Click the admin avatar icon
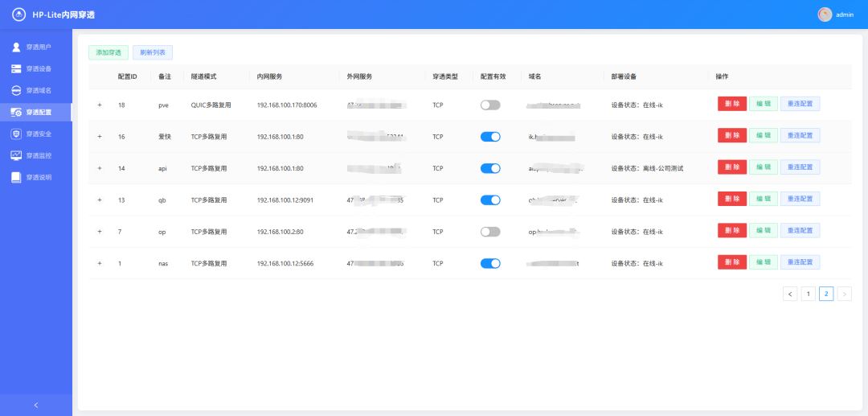Image resolution: width=868 pixels, height=416 pixels. click(825, 14)
